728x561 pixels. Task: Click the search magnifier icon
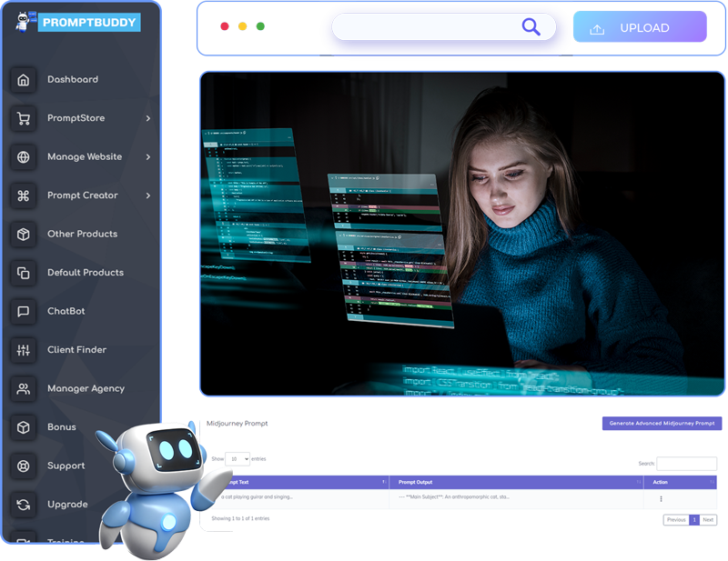pyautogui.click(x=531, y=26)
